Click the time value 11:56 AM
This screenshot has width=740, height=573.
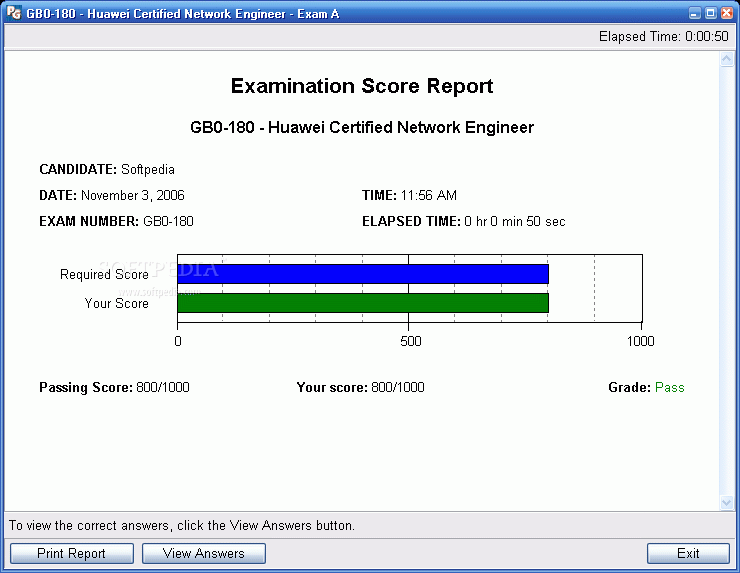[429, 195]
